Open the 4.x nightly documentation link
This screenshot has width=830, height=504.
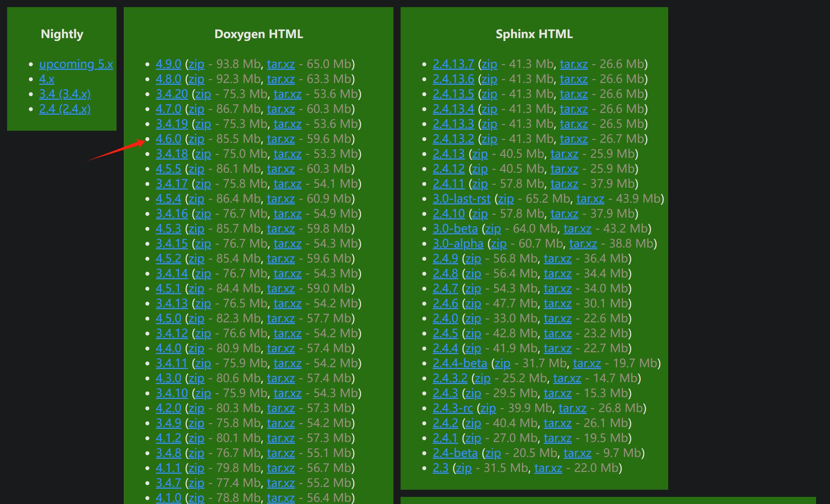click(x=46, y=79)
